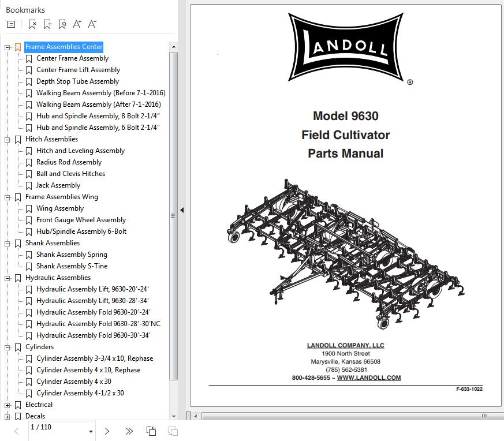Open Hydraulic Assembly Fold 9630-30'-34' bookmark

pos(94,335)
